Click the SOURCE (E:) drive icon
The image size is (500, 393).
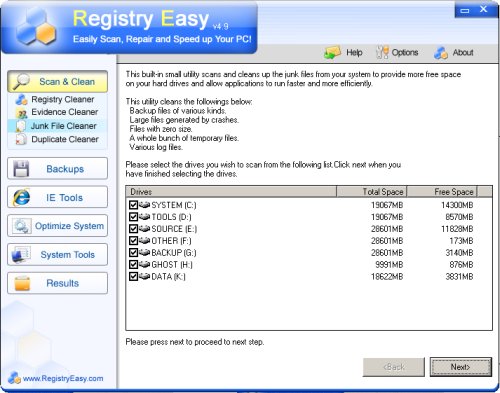click(144, 229)
